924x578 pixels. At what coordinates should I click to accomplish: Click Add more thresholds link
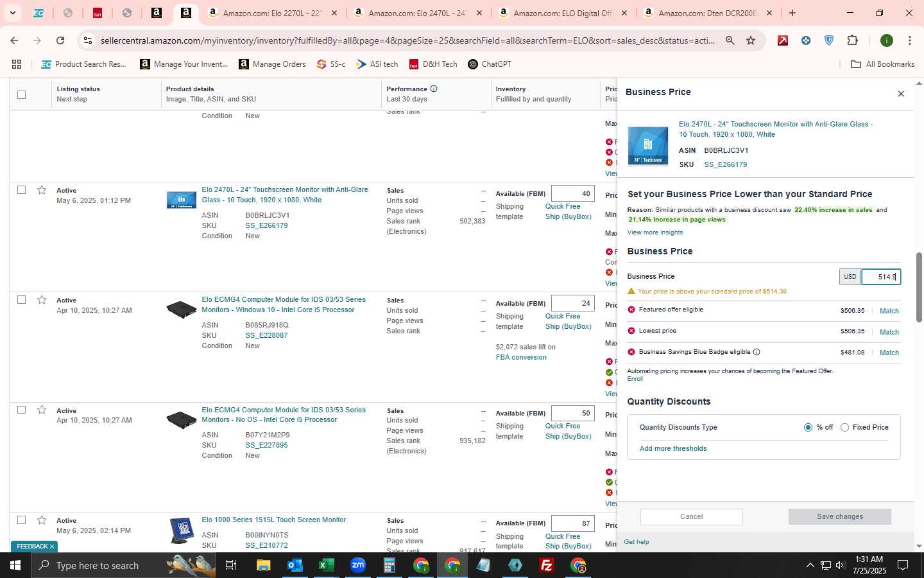672,449
